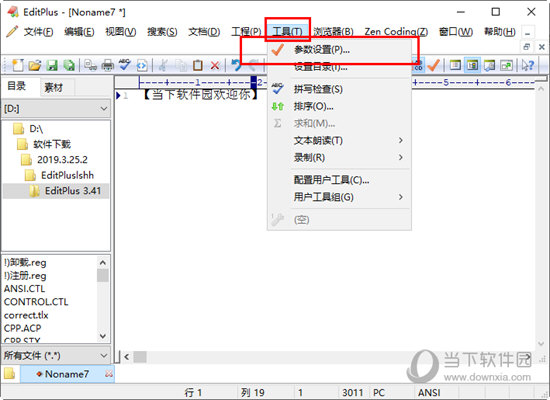Screen dimensions: 550x400
Task: Choose 拼写检查(S) from the menu
Action: tap(340, 89)
